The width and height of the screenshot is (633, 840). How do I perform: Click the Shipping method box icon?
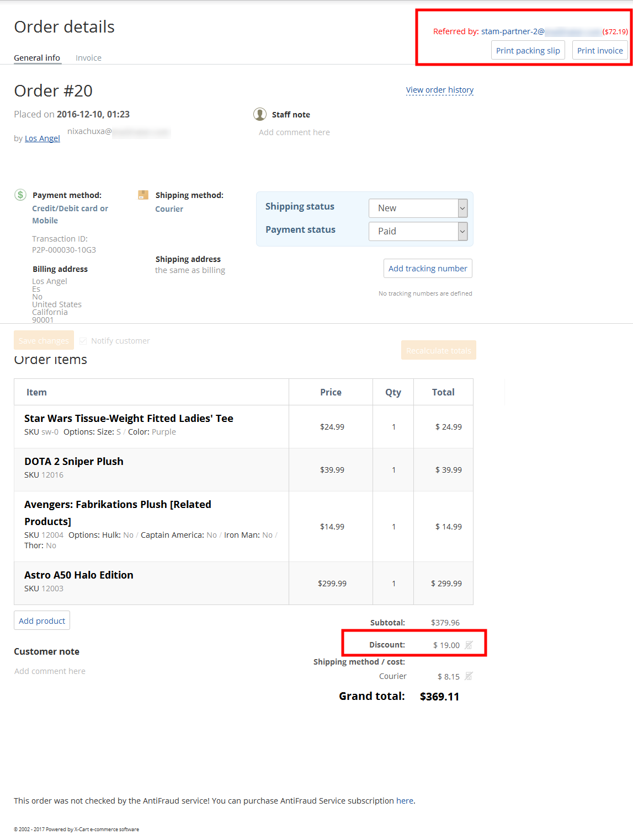(x=143, y=195)
